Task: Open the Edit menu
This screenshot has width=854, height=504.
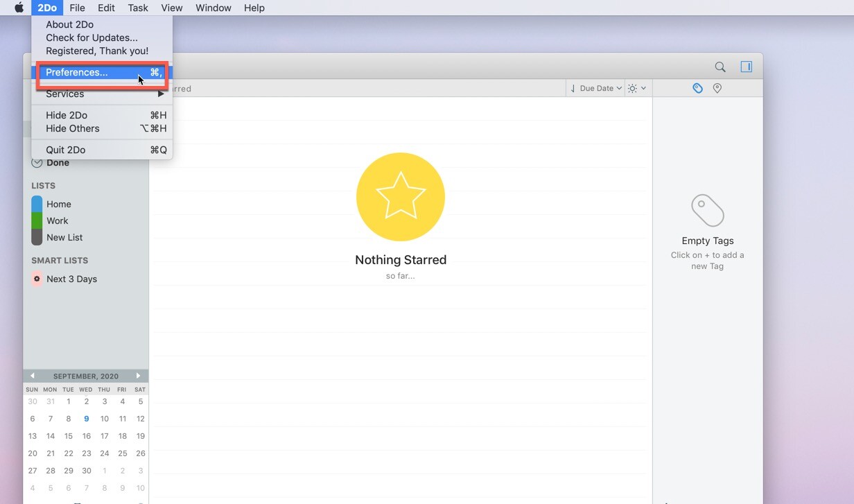Action: (106, 8)
